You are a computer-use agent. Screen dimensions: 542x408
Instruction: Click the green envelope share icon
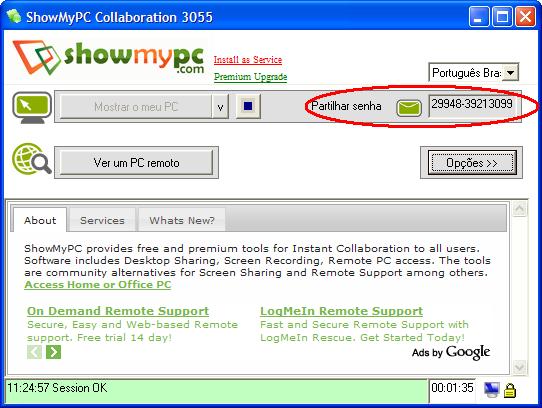click(409, 108)
